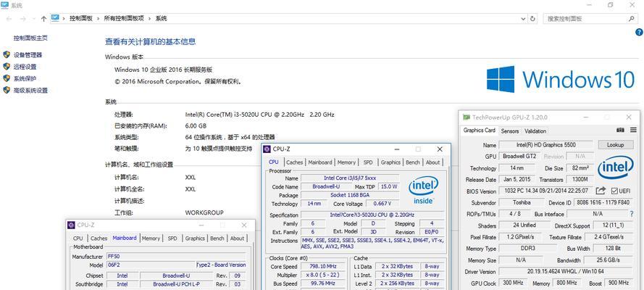This screenshot has height=290, width=644.
Task: Click the Forward arrow in Control Panel
Action: pos(23,18)
